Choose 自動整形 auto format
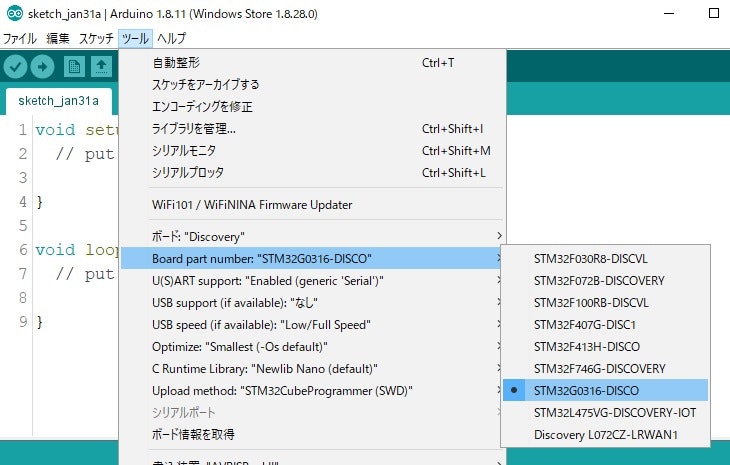The height and width of the screenshot is (465, 730). coord(313,62)
